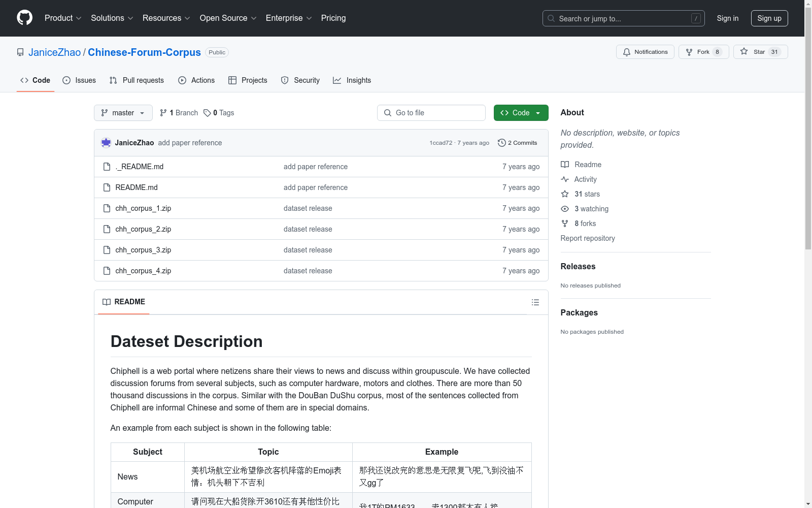
Task: Click the tag icon next to 0 Tags
Action: (x=207, y=113)
